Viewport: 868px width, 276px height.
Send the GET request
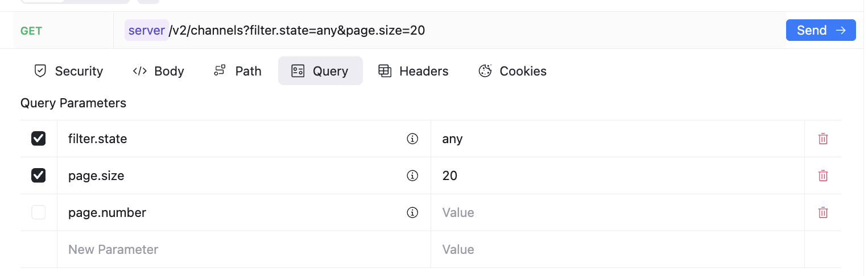[x=820, y=30]
